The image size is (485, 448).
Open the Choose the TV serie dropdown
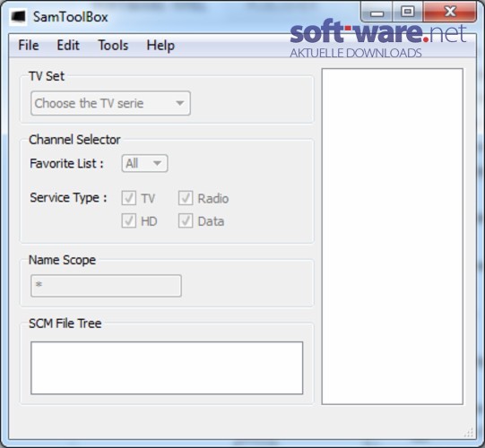110,103
